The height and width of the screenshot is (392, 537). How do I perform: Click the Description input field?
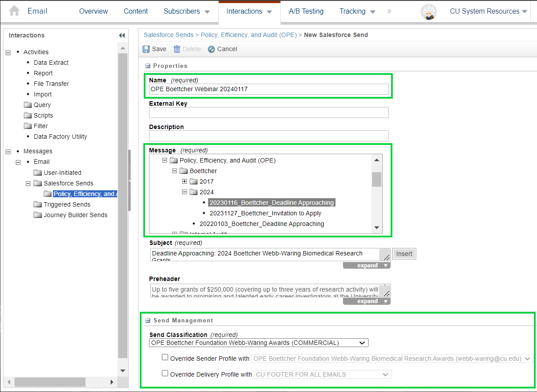tap(269, 136)
